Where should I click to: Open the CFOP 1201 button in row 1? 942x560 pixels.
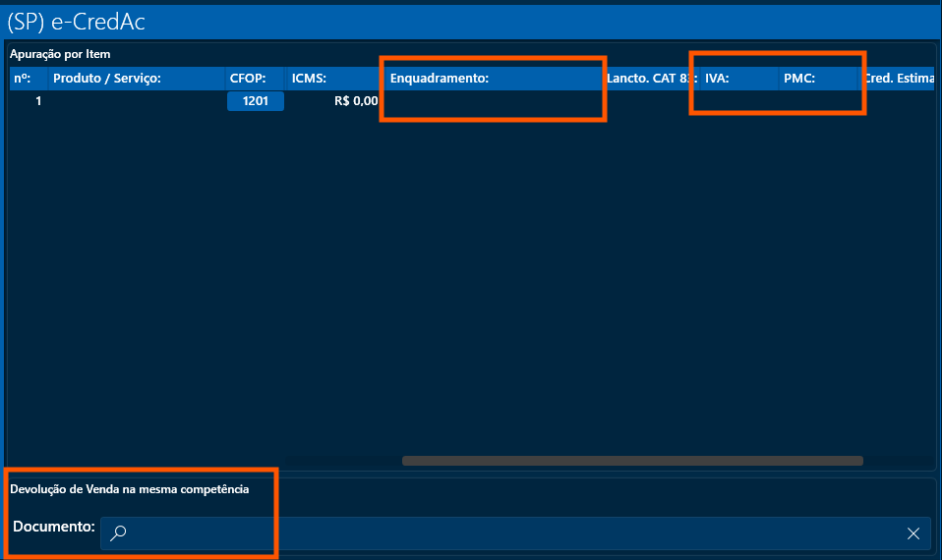pyautogui.click(x=256, y=101)
